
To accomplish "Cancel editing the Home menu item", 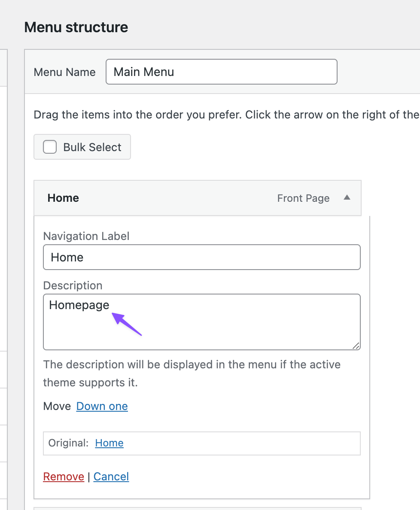I will pos(111,477).
